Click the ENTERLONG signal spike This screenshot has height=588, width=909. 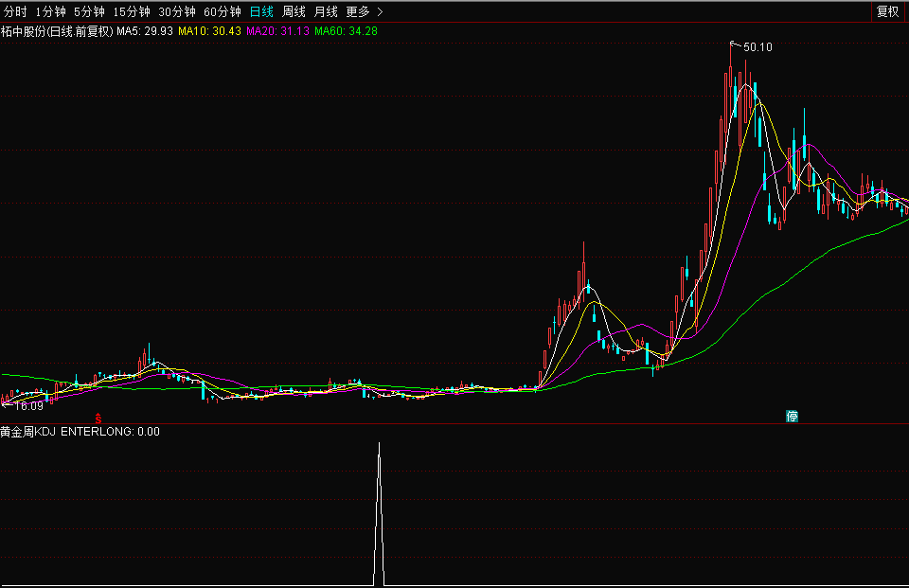(379, 514)
